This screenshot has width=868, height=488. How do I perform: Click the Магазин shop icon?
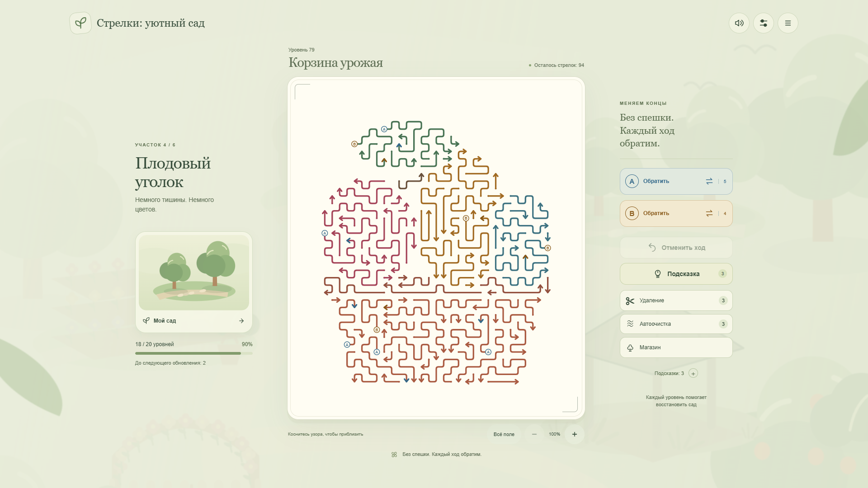pyautogui.click(x=630, y=347)
